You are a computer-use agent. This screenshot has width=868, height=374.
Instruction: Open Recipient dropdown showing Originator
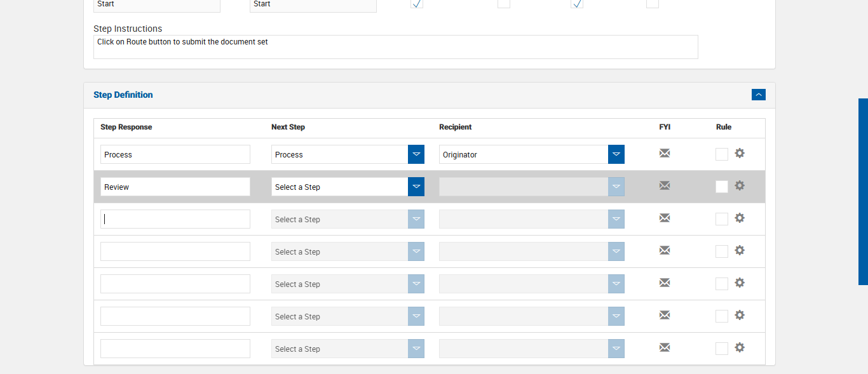pos(616,154)
